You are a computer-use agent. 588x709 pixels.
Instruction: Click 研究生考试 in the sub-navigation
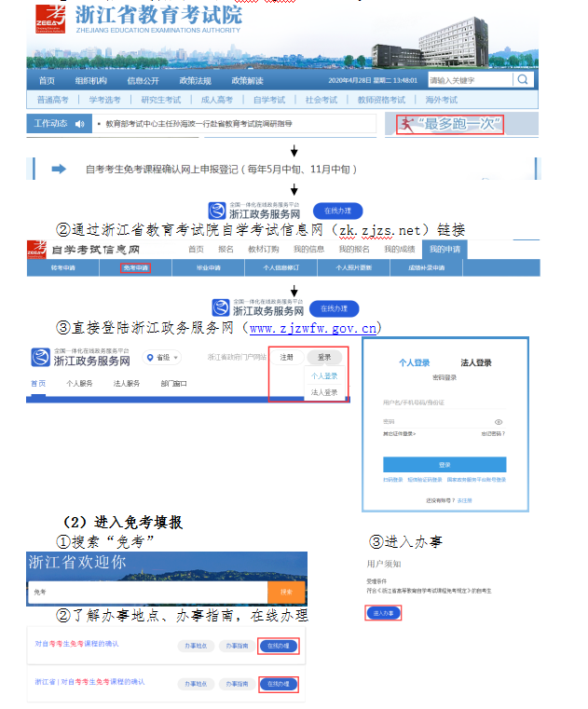click(x=160, y=100)
